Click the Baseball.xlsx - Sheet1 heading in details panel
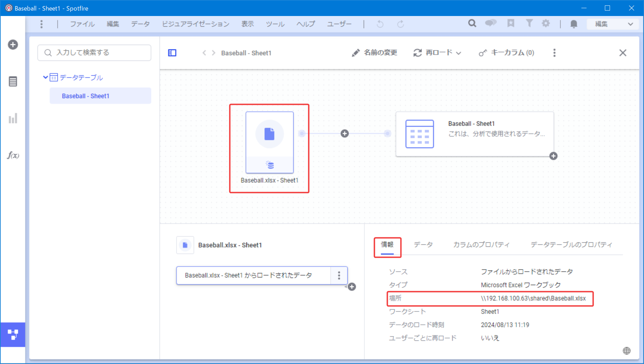Screen dimensions: 644x364 [x=230, y=245]
